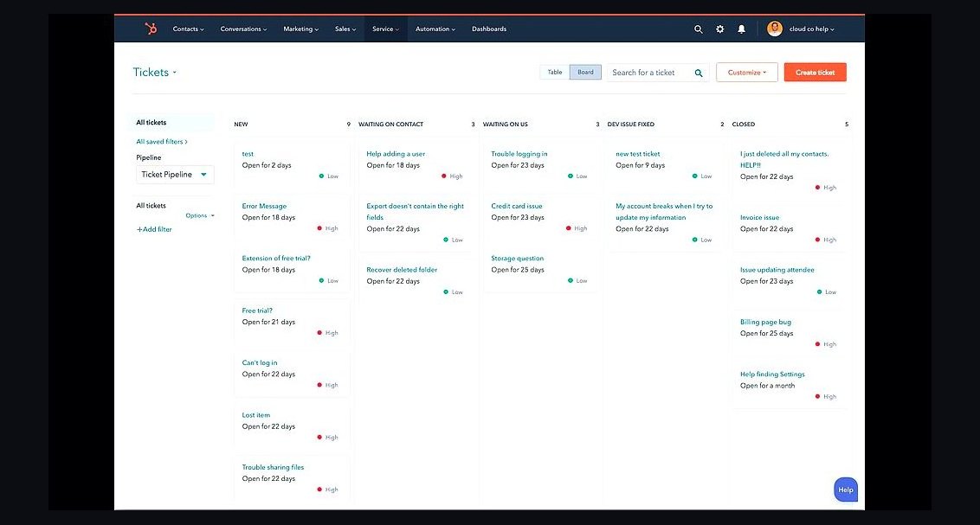Open the Trouble sharing files ticket
This screenshot has width=980, height=525.
(x=273, y=468)
